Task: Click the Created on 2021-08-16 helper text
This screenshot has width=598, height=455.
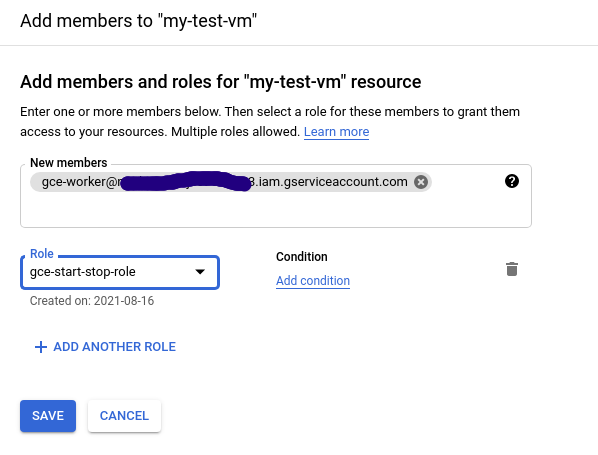Action: [92, 301]
